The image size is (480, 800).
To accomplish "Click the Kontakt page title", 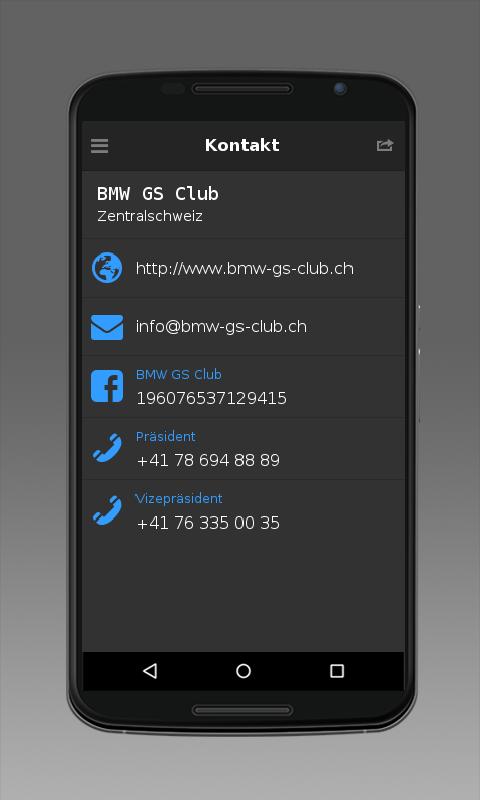I will pyautogui.click(x=242, y=145).
